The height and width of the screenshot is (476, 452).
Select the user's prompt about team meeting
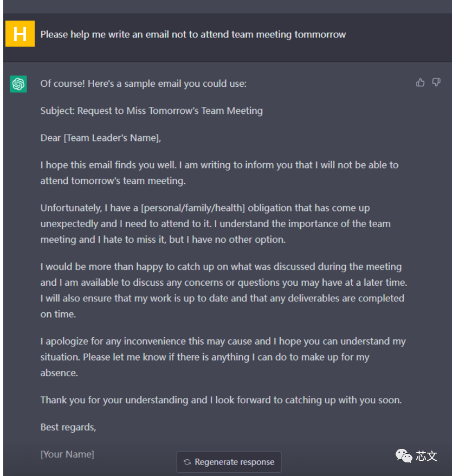pos(193,34)
